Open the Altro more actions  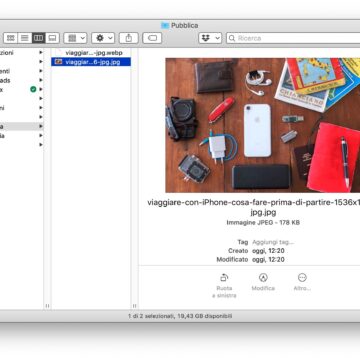click(x=302, y=282)
